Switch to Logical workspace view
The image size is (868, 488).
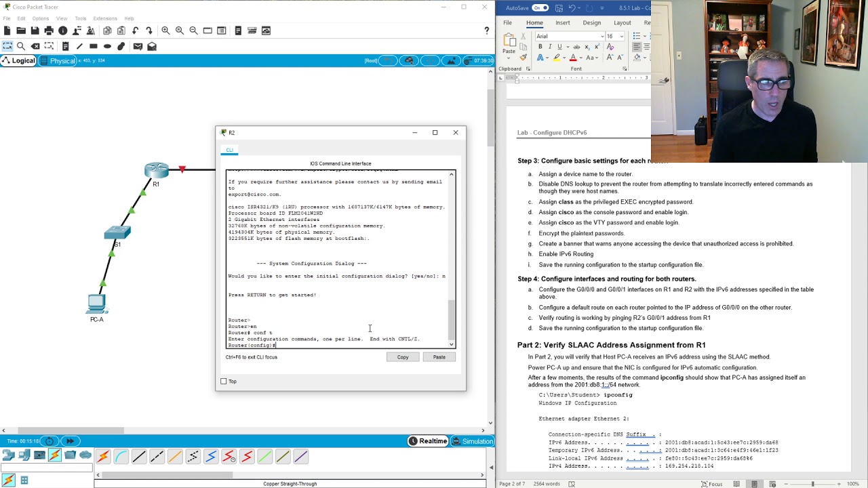[x=18, y=60]
